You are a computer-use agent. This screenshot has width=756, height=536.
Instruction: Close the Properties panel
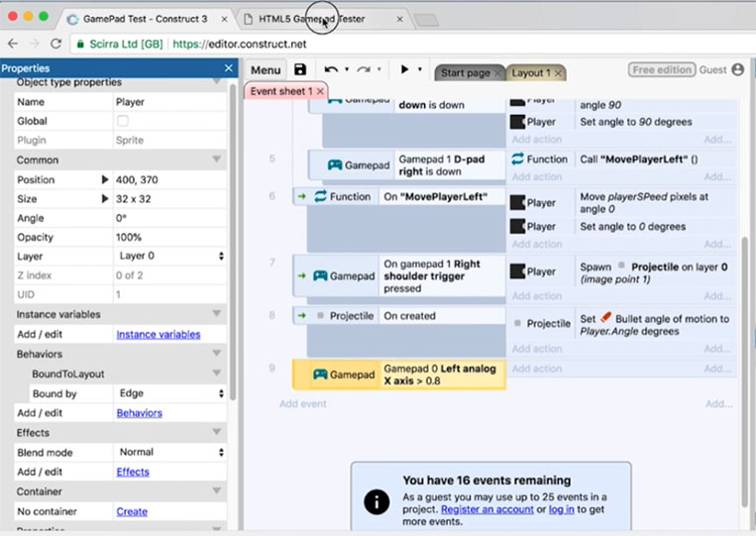[x=229, y=68]
